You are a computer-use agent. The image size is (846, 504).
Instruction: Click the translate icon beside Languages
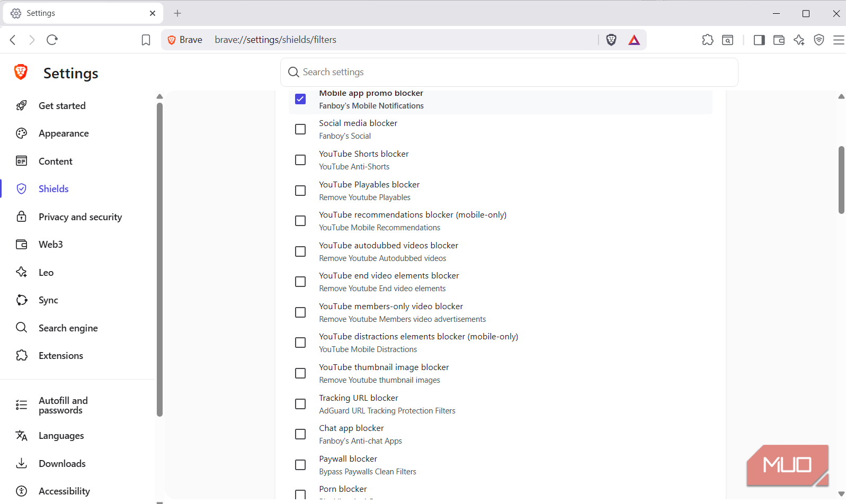click(22, 436)
